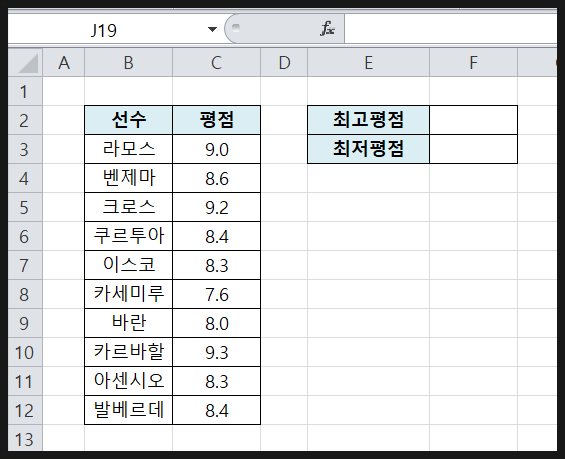The height and width of the screenshot is (459, 565).
Task: Select column C header
Action: click(217, 63)
